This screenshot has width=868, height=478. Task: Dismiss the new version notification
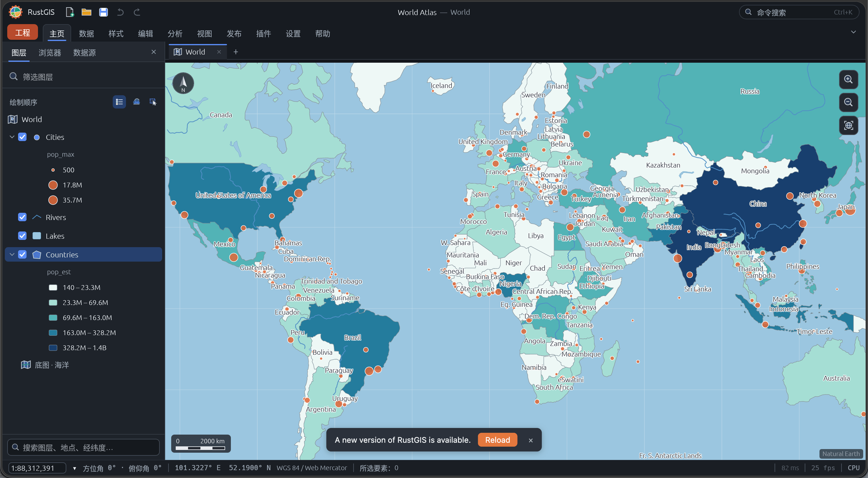tap(531, 440)
